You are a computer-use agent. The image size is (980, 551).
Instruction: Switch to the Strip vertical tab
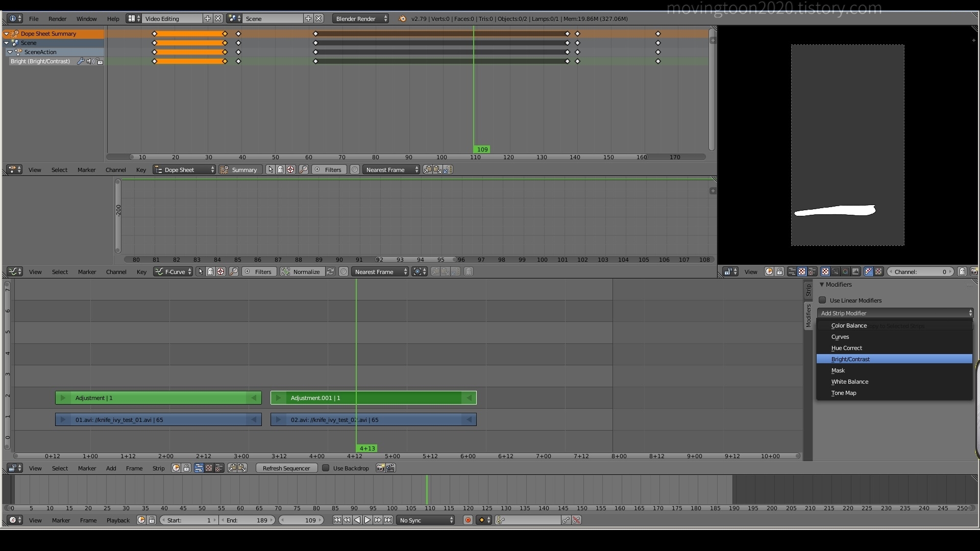pyautogui.click(x=808, y=290)
